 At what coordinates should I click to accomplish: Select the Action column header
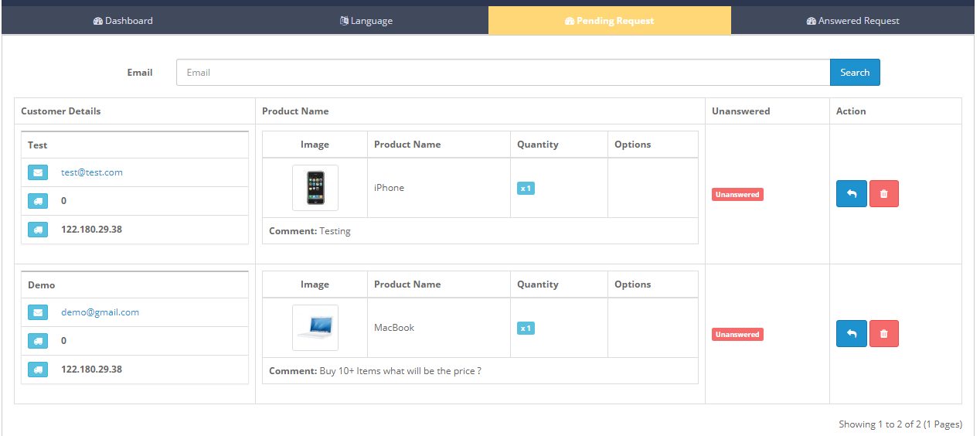(851, 111)
